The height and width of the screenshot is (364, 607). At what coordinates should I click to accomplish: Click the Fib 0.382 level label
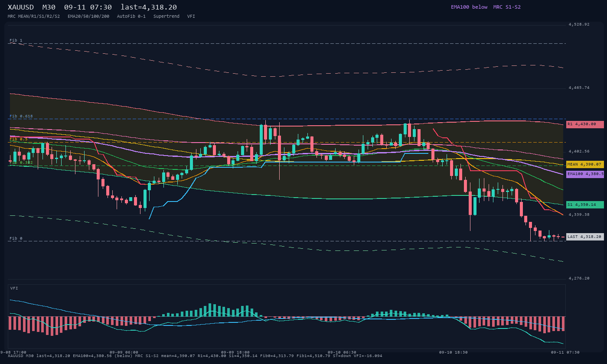[21, 162]
